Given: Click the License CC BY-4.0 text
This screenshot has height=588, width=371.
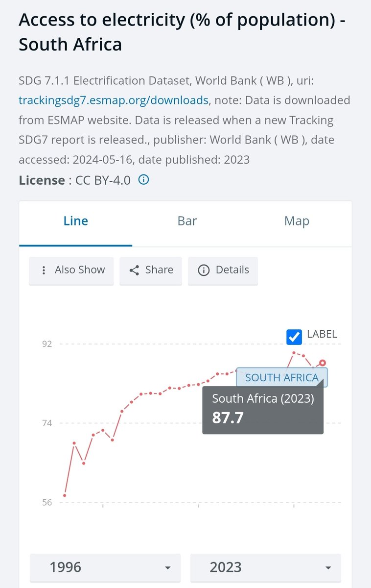Looking at the screenshot, I should 75,180.
